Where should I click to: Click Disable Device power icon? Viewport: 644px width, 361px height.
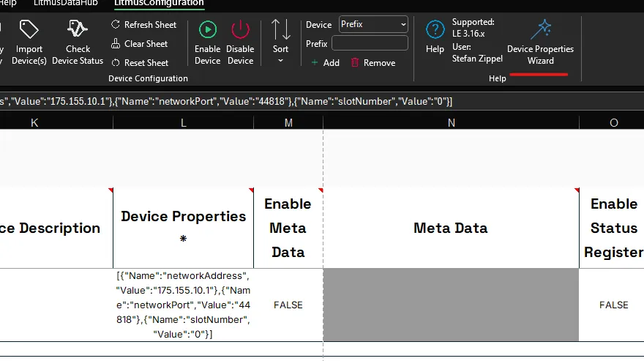pyautogui.click(x=240, y=30)
